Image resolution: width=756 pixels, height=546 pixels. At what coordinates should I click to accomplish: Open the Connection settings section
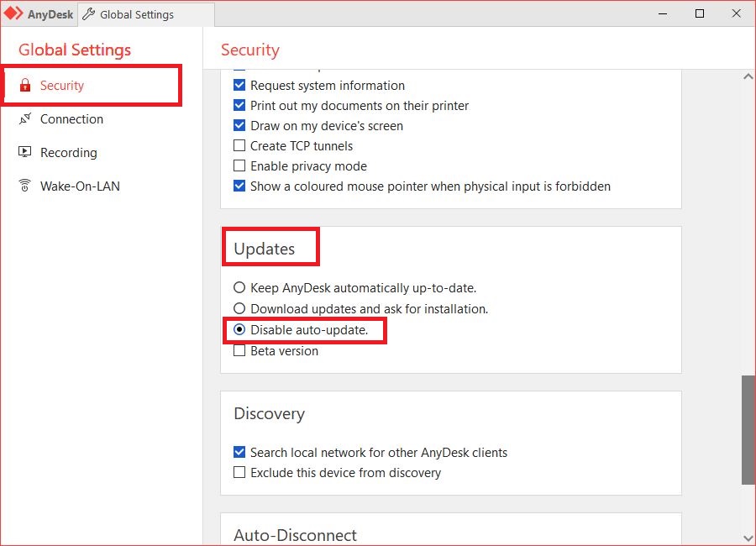[x=71, y=119]
